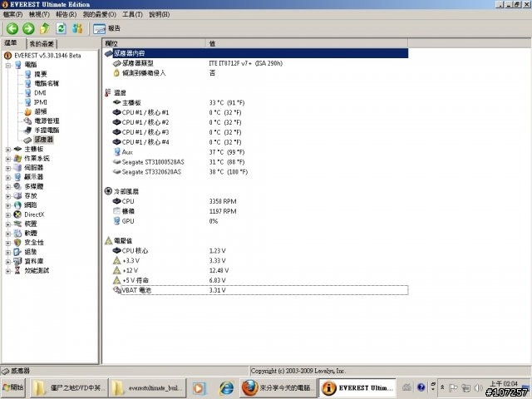Screen dimensions: 532x399
Task: Click the power management tree item icon
Action: tap(27, 121)
